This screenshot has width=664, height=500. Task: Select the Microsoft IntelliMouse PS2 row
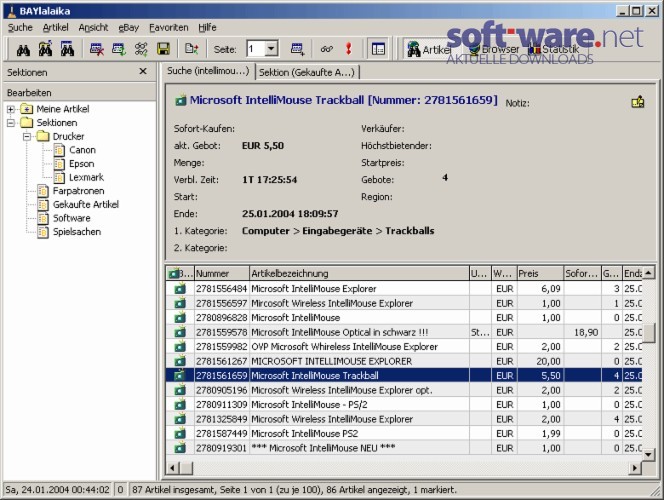pos(404,434)
